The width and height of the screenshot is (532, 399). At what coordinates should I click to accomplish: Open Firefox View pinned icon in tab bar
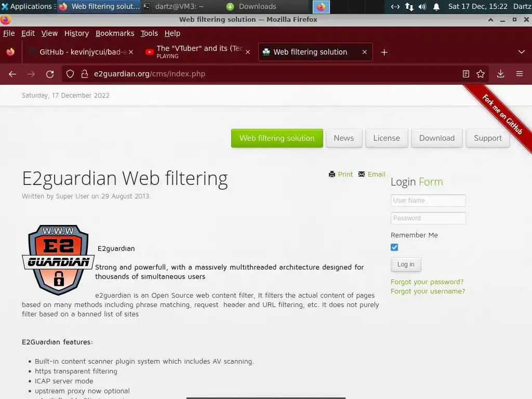pos(10,52)
